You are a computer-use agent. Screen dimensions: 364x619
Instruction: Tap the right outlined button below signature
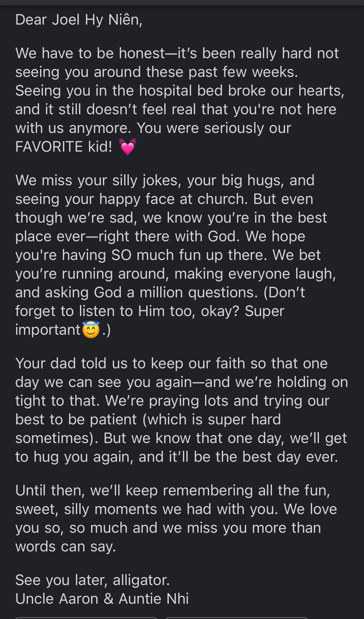click(x=236, y=618)
